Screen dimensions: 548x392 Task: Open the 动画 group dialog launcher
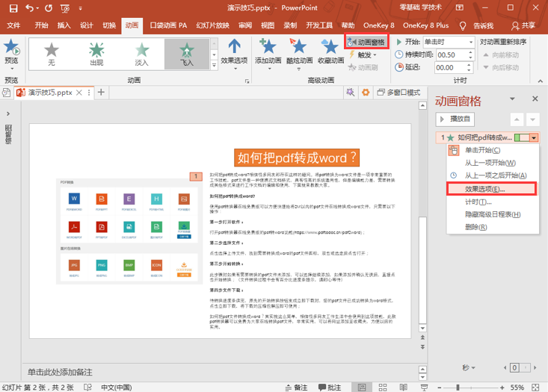coord(247,81)
